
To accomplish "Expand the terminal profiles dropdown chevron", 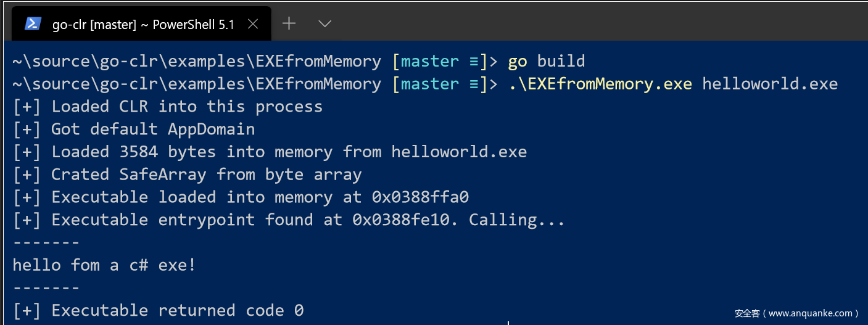I will point(324,24).
